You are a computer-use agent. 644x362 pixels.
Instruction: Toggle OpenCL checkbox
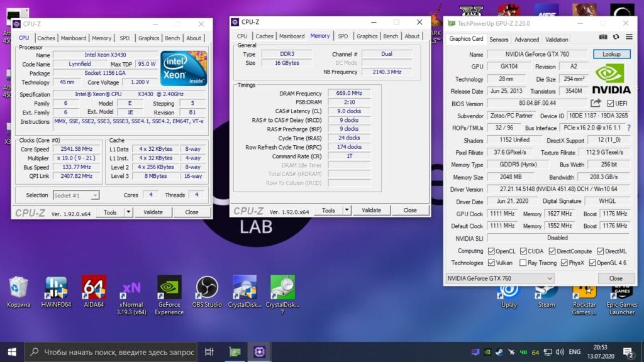click(x=491, y=251)
